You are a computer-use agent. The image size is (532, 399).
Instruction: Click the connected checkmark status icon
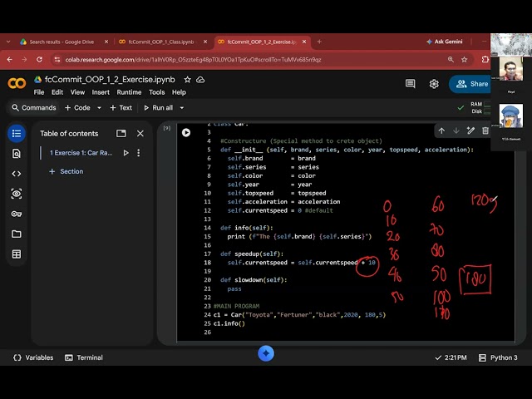[x=461, y=108]
